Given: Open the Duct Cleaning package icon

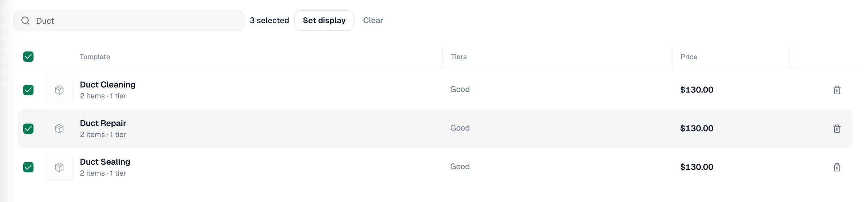Looking at the screenshot, I should tap(59, 90).
